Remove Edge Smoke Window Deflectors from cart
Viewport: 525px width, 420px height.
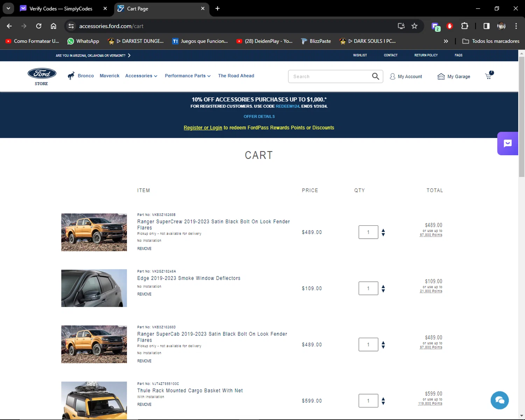point(144,294)
